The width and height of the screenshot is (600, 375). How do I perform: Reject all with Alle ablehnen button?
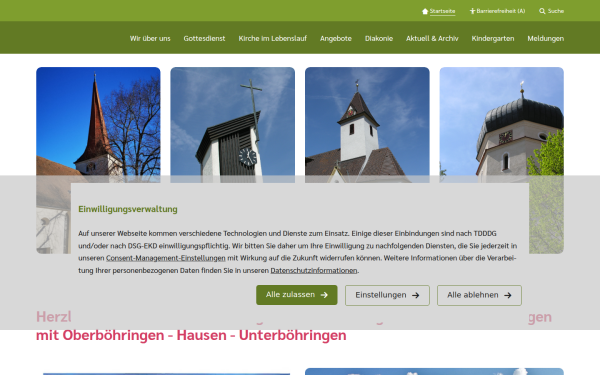pyautogui.click(x=479, y=295)
